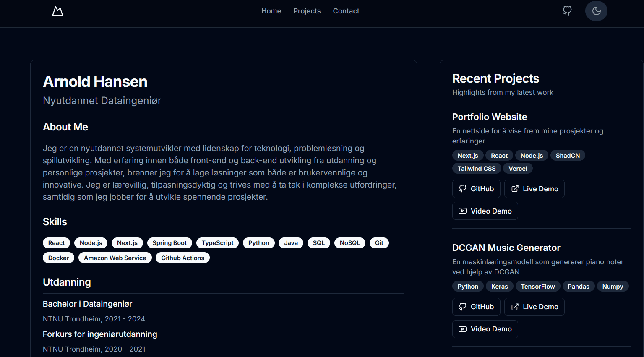
Task: Click the ShadCN tag in Portfolio Website's tech stack
Action: (567, 155)
